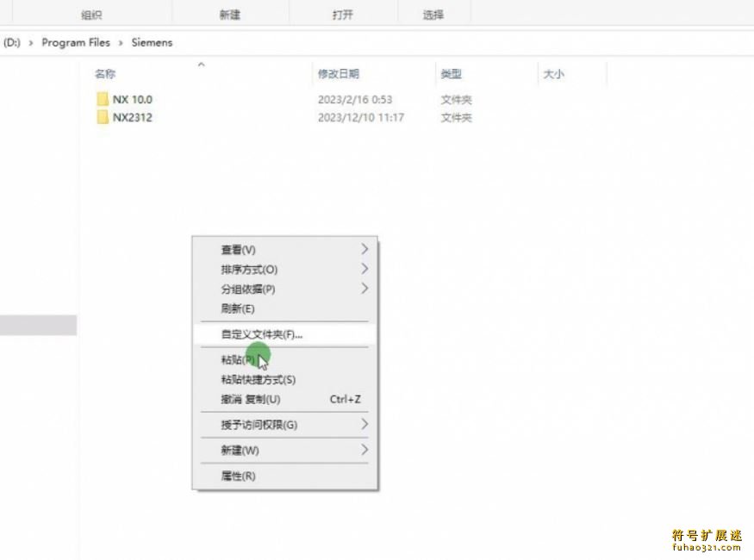
Task: Click the NX 10.0 folder icon
Action: (103, 99)
